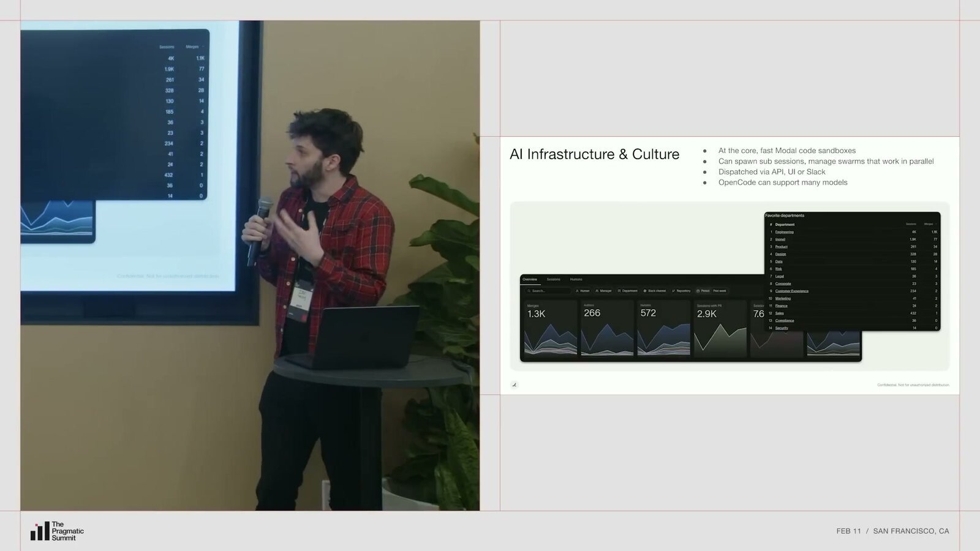Click the 'Dispatched via API, UI or Slack' bullet
This screenshot has width=980, height=551.
(x=772, y=172)
